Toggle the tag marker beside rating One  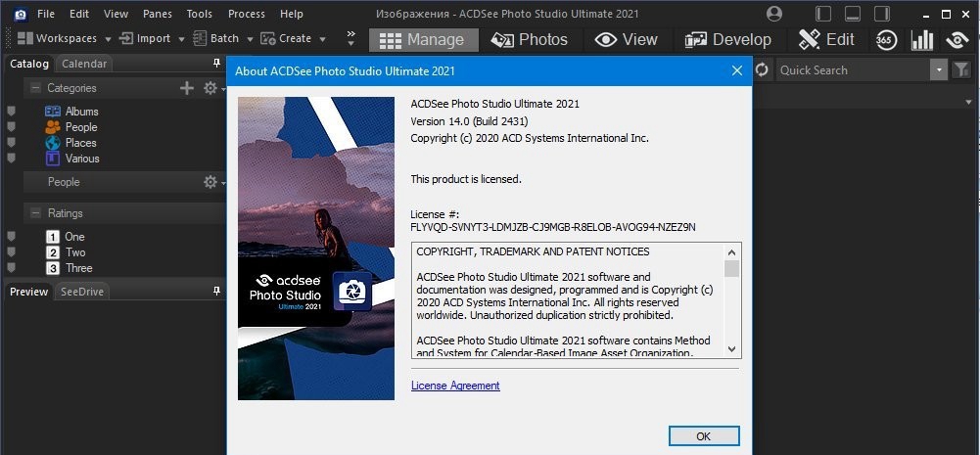(x=11, y=237)
